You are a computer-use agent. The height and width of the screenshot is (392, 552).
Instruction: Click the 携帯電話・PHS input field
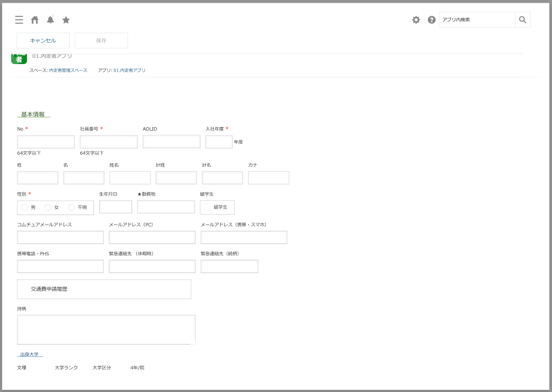tap(60, 266)
